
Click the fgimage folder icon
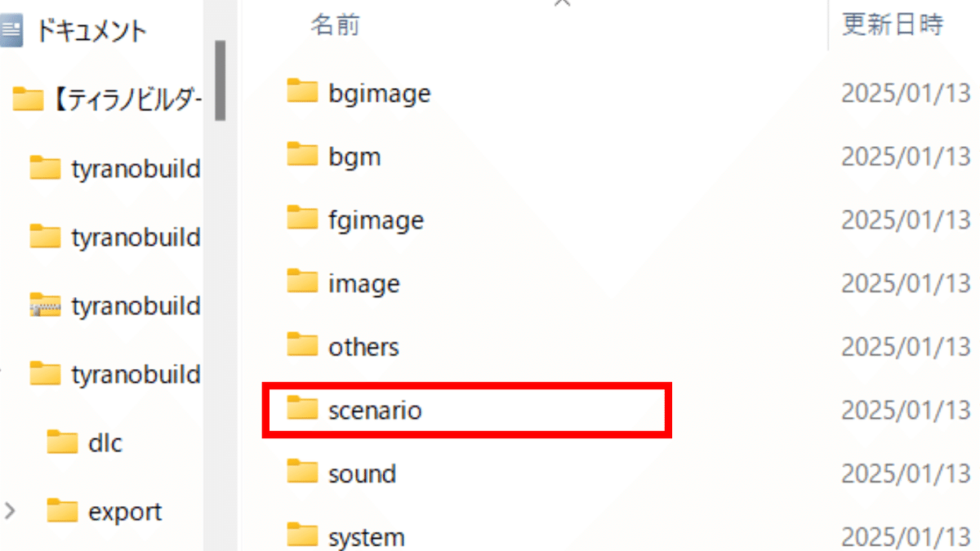tap(302, 219)
